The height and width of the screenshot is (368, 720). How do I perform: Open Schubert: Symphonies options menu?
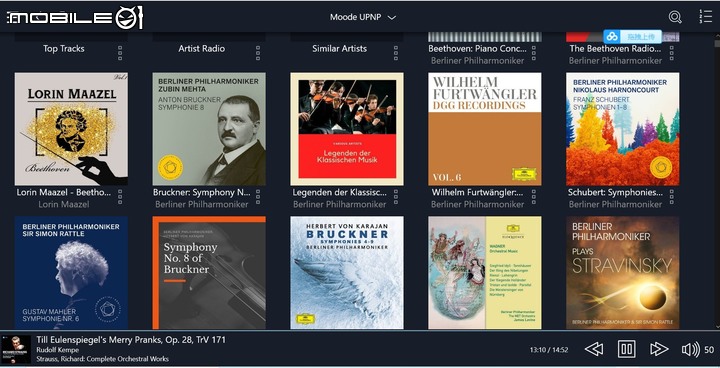coord(671,197)
